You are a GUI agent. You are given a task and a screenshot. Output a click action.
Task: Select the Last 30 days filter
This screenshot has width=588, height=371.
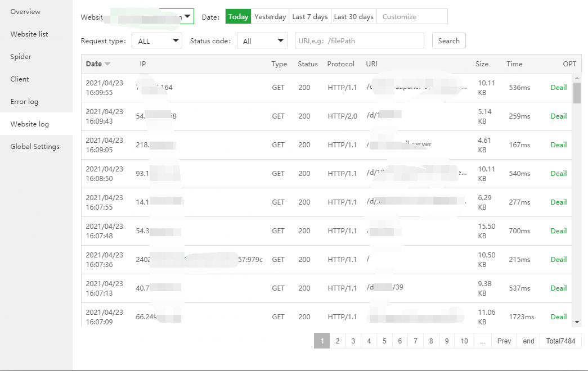(353, 16)
